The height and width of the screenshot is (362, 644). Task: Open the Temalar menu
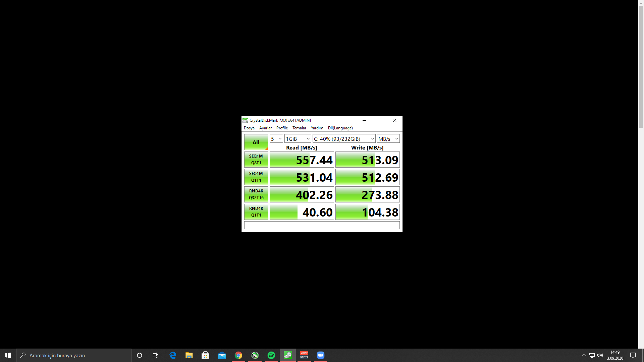(x=299, y=128)
